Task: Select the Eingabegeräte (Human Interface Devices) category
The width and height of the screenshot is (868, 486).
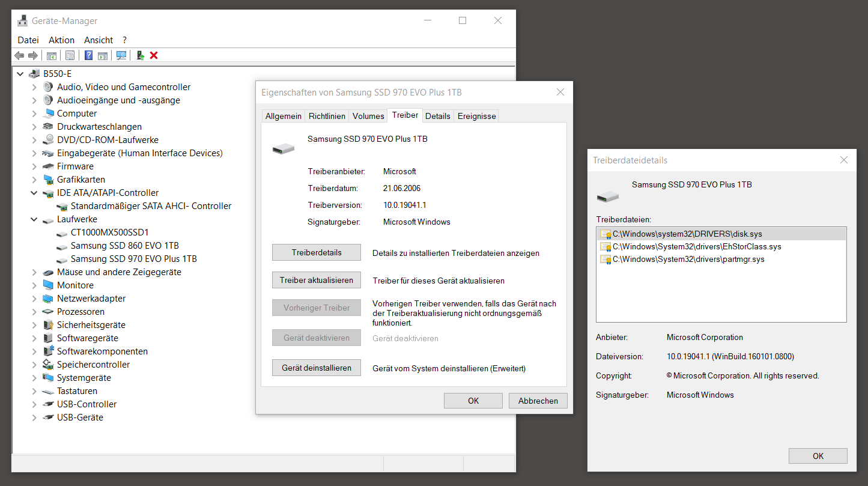Action: 139,153
